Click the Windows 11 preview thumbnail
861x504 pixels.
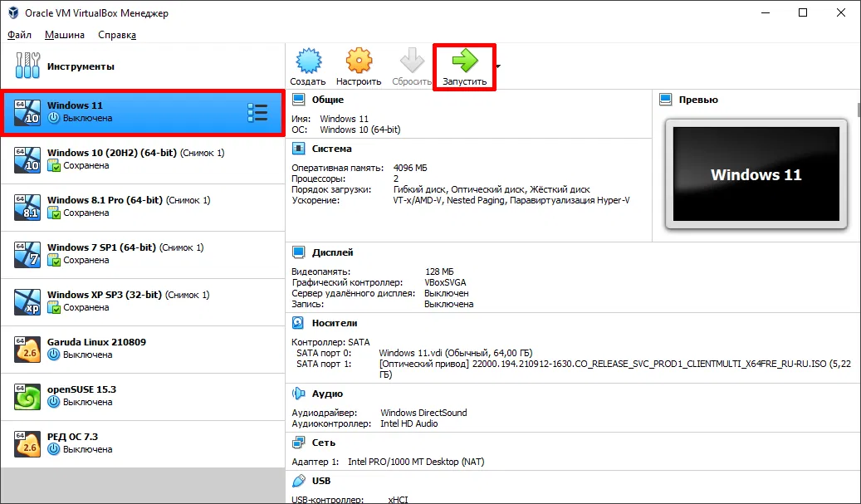(x=755, y=174)
